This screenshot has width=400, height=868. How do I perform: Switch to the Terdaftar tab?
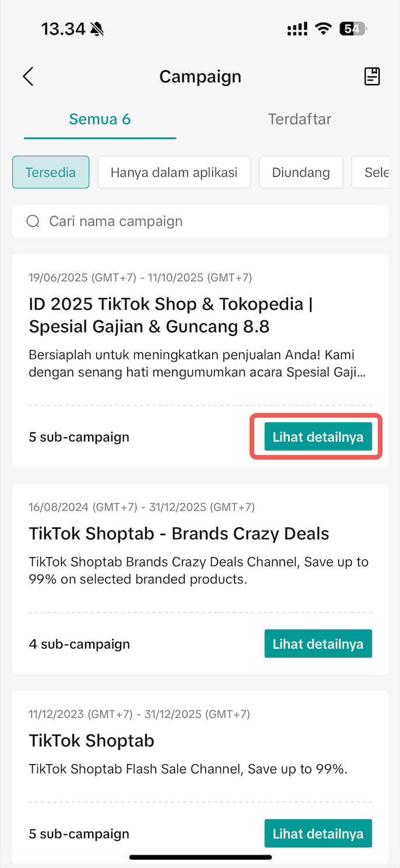(x=300, y=120)
